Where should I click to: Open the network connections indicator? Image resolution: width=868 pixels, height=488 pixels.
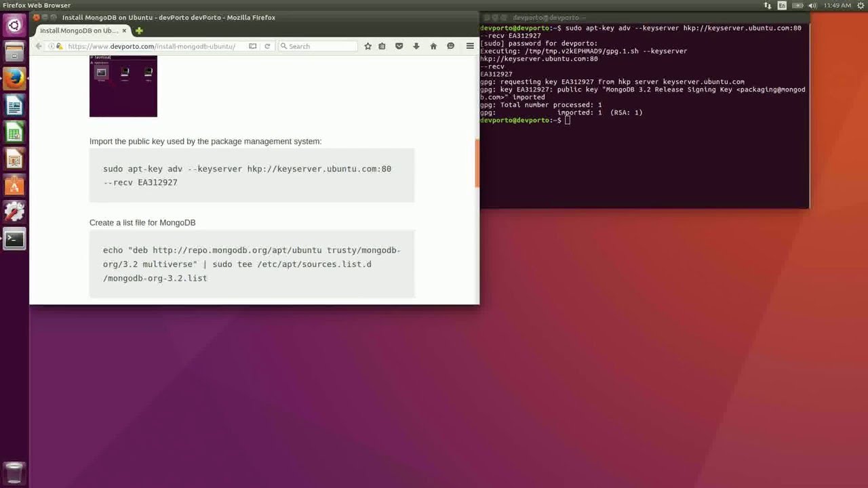768,5
